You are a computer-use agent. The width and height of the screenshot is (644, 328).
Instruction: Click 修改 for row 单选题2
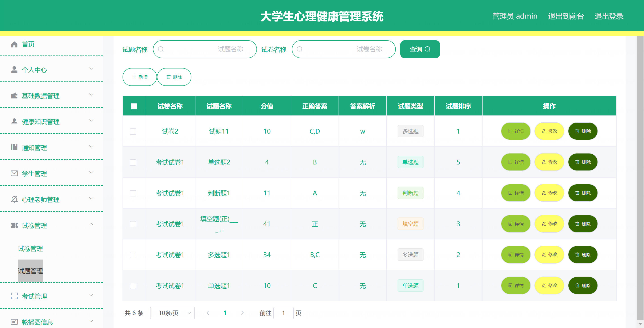[x=549, y=162]
